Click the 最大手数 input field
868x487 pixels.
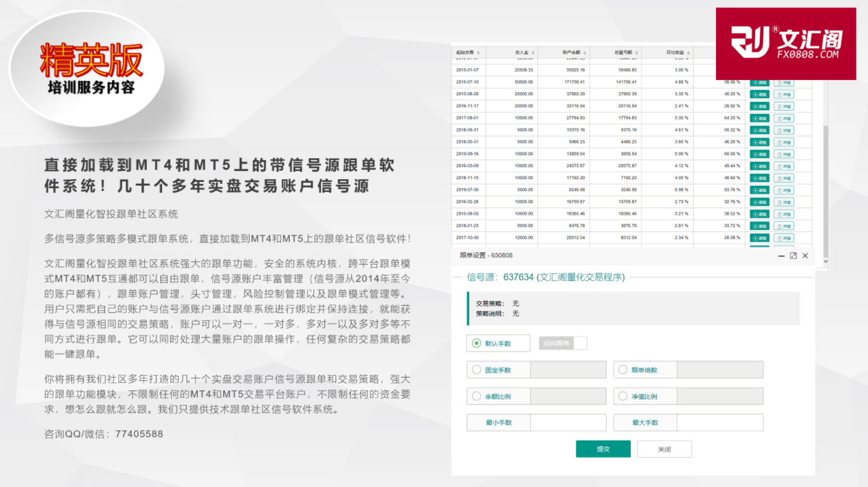(x=720, y=423)
